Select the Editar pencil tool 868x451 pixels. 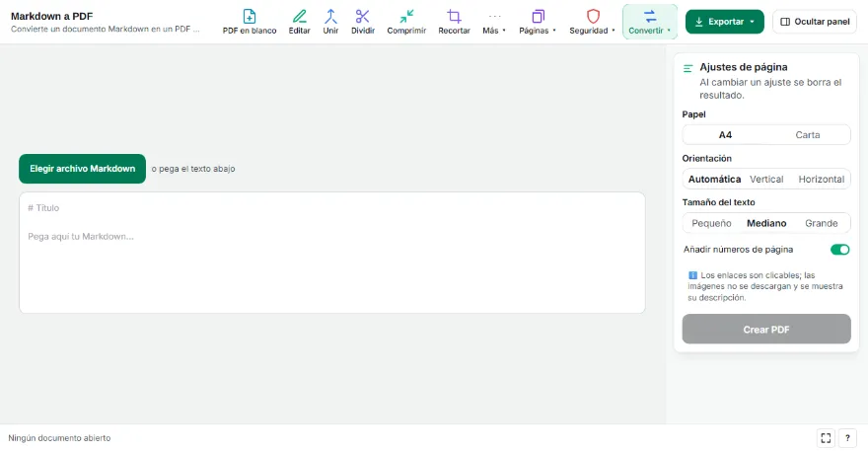pos(299,22)
